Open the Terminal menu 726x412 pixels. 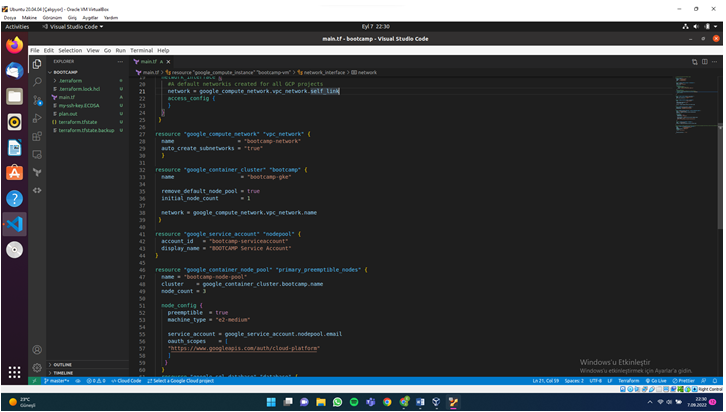pos(141,50)
